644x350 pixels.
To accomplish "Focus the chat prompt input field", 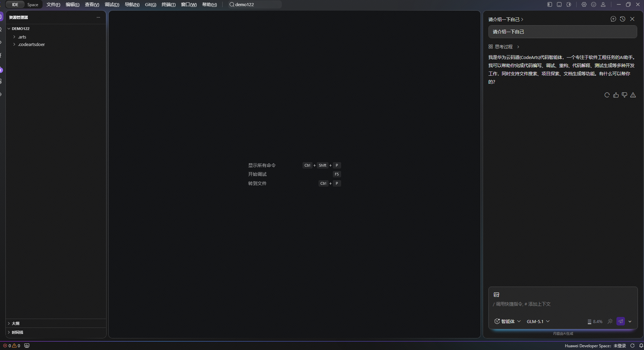I will coord(563,304).
